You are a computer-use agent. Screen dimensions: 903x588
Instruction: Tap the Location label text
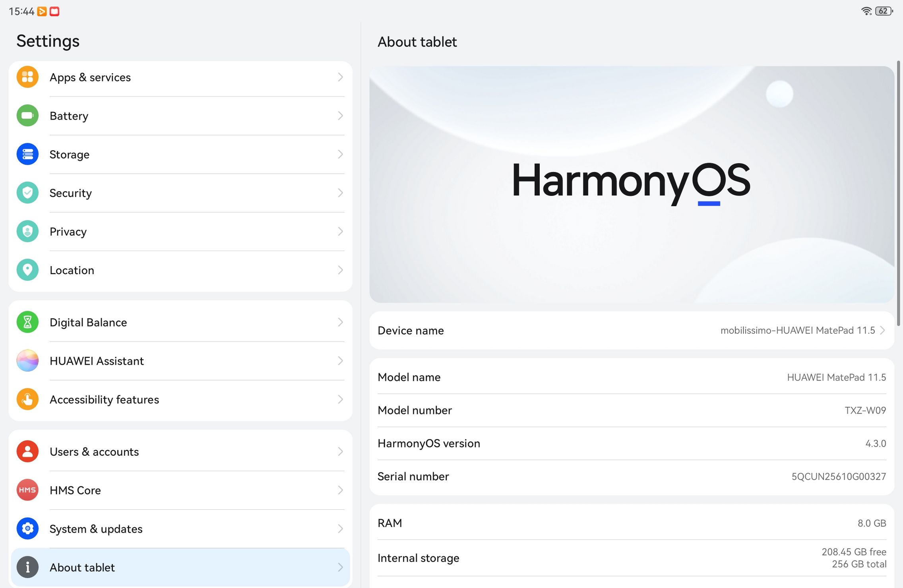point(72,270)
